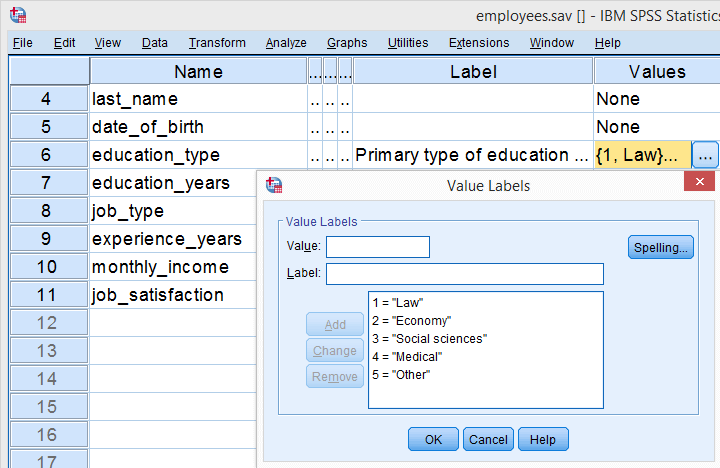This screenshot has height=468, width=720.
Task: Click the Help button in dialog
Action: (x=543, y=439)
